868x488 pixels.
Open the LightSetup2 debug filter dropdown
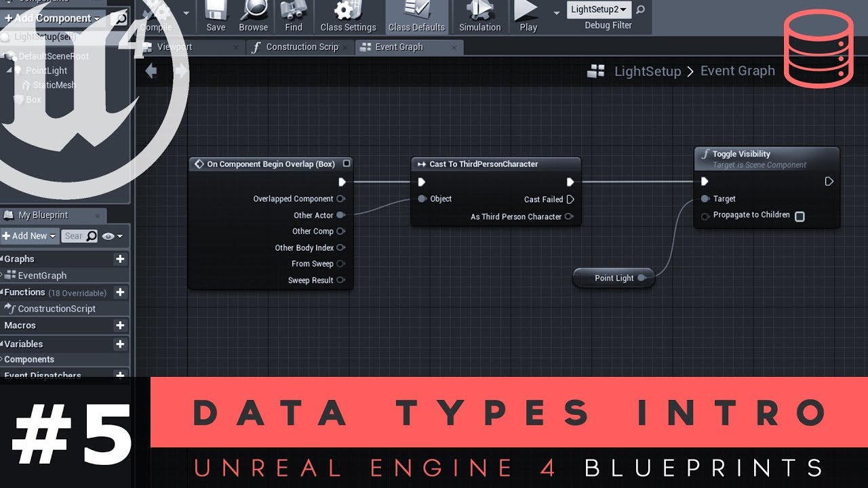(599, 9)
